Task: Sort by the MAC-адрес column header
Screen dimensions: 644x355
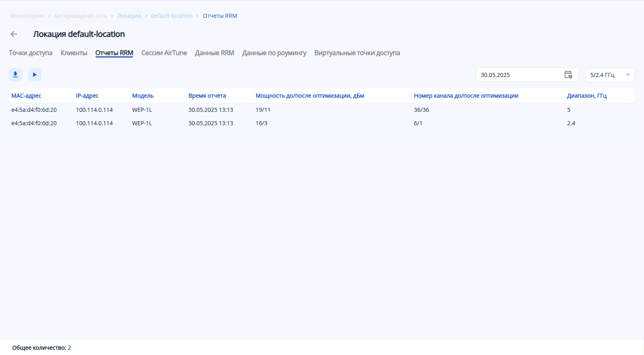Action: coord(26,96)
